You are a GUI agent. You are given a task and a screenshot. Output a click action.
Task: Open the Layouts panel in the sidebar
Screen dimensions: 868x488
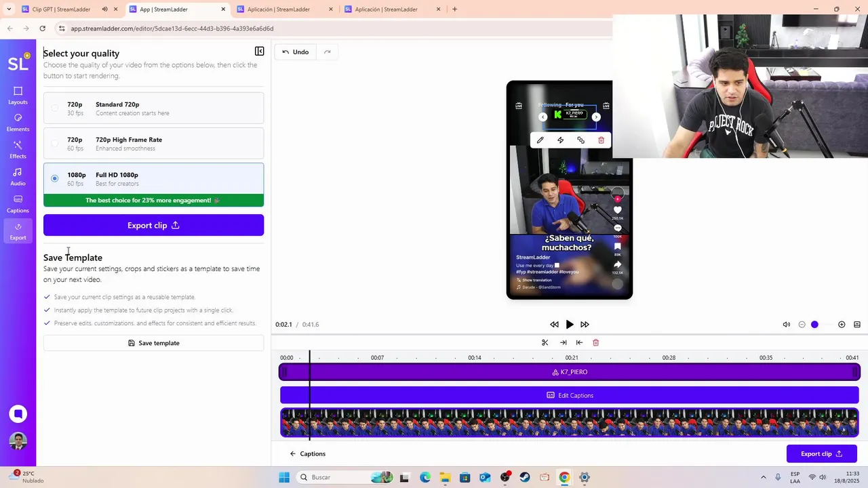coord(18,96)
